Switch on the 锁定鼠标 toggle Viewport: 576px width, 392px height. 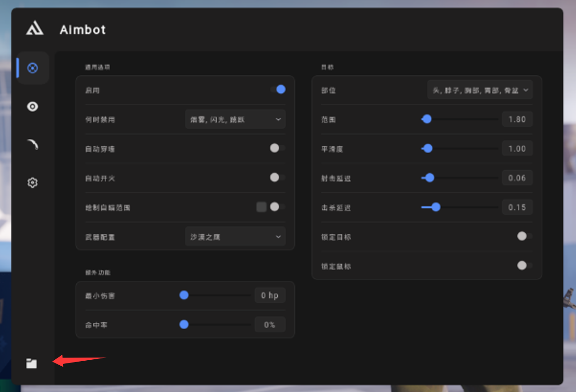pos(524,265)
